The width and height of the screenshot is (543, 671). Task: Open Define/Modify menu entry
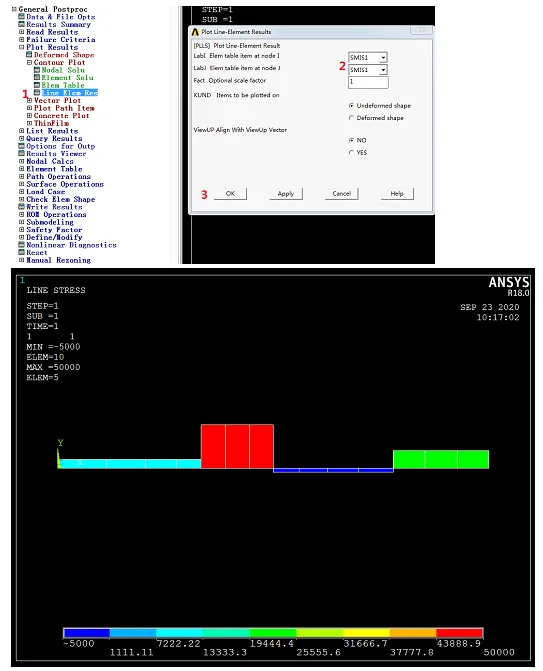point(54,238)
